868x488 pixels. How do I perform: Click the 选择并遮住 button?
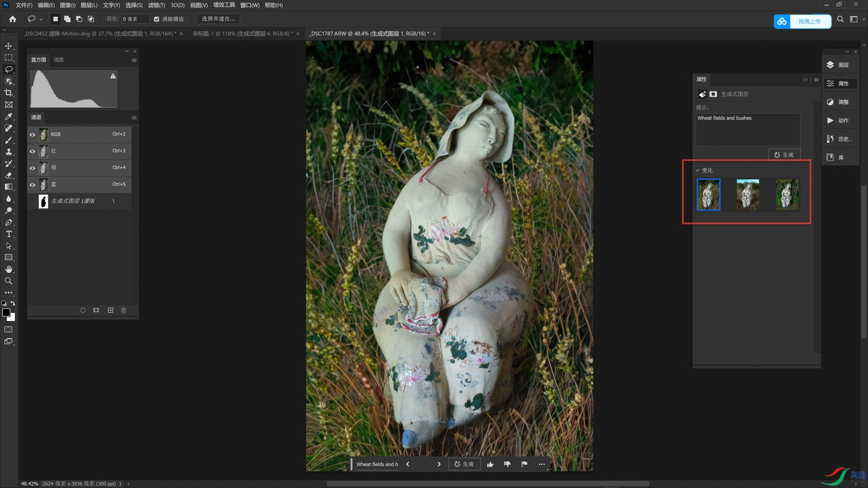point(218,19)
